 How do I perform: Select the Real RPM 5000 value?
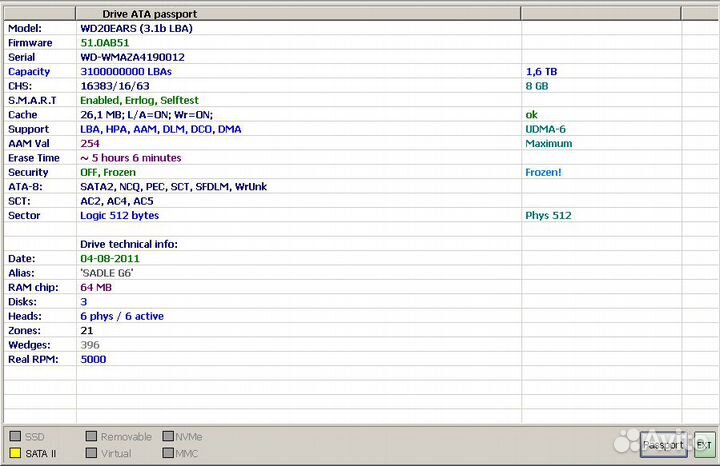point(93,359)
